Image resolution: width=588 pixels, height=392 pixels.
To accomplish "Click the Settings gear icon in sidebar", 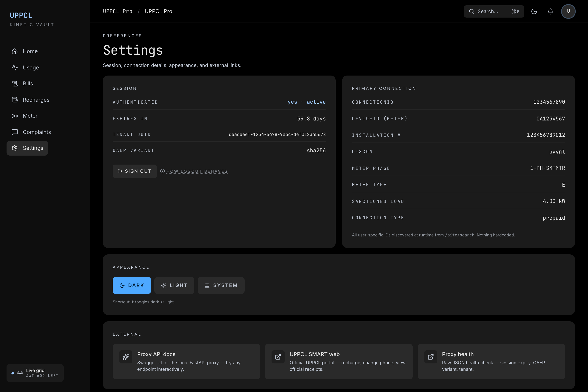I will [x=15, y=148].
